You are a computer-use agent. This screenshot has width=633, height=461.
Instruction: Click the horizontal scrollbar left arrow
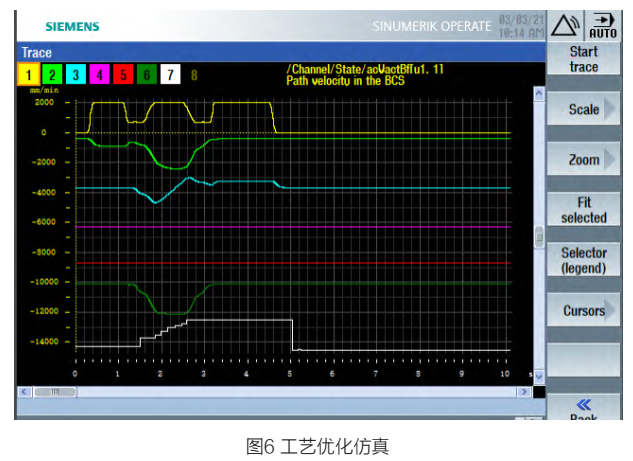(25, 392)
